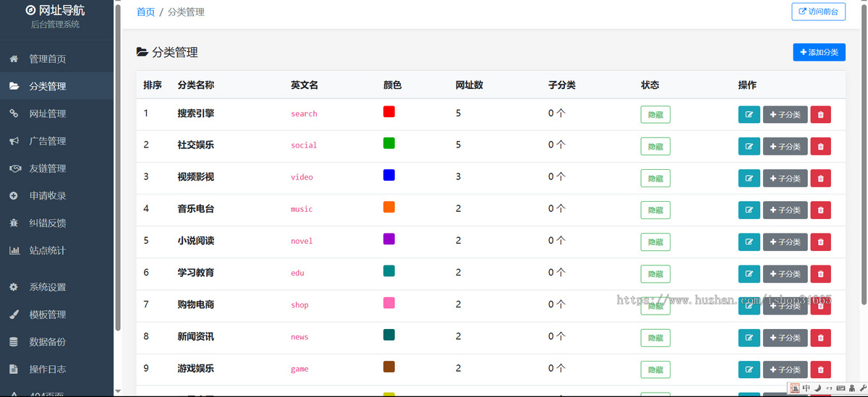This screenshot has width=868, height=397.
Task: Click the 访问前台 button
Action: point(818,12)
